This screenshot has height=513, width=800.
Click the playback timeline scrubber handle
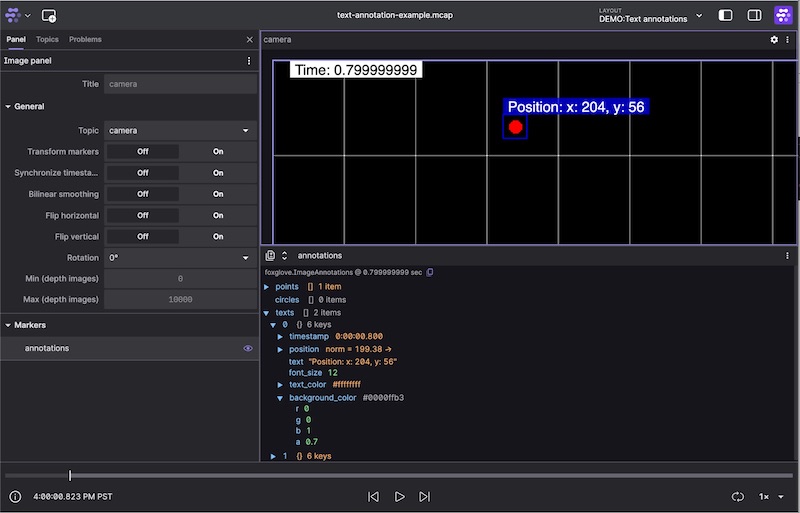click(x=70, y=475)
